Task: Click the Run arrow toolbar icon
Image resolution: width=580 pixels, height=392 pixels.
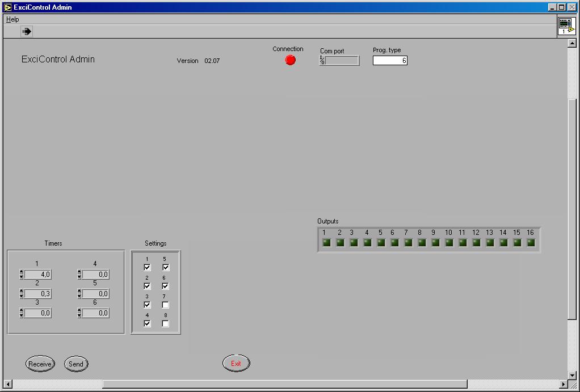Action: tap(27, 31)
